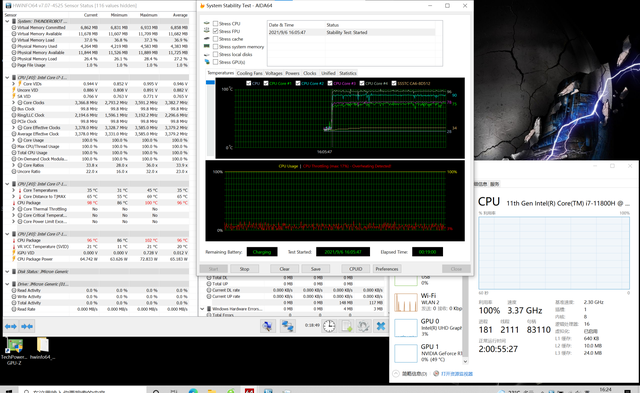The width and height of the screenshot is (640, 393).
Task: Expand Core VIDs row
Action: pos(13,84)
